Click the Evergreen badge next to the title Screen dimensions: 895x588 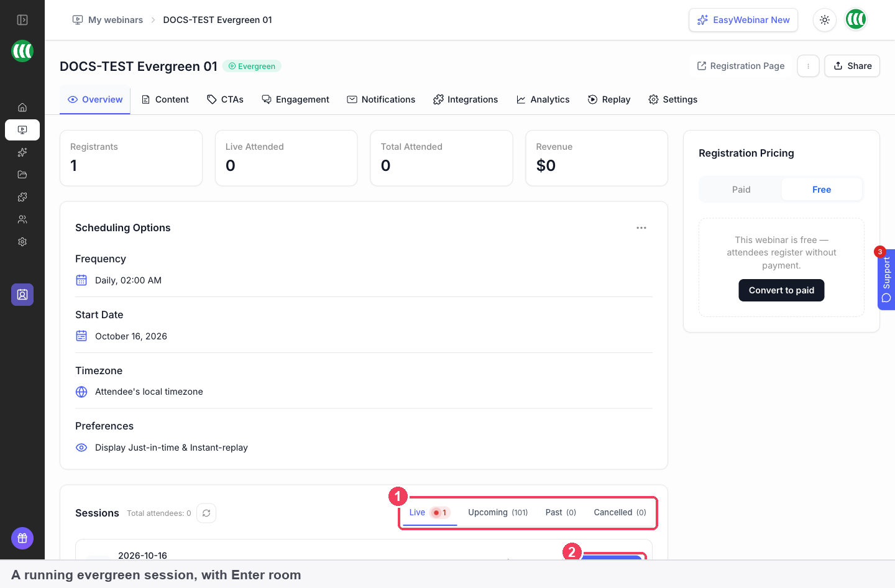(252, 66)
